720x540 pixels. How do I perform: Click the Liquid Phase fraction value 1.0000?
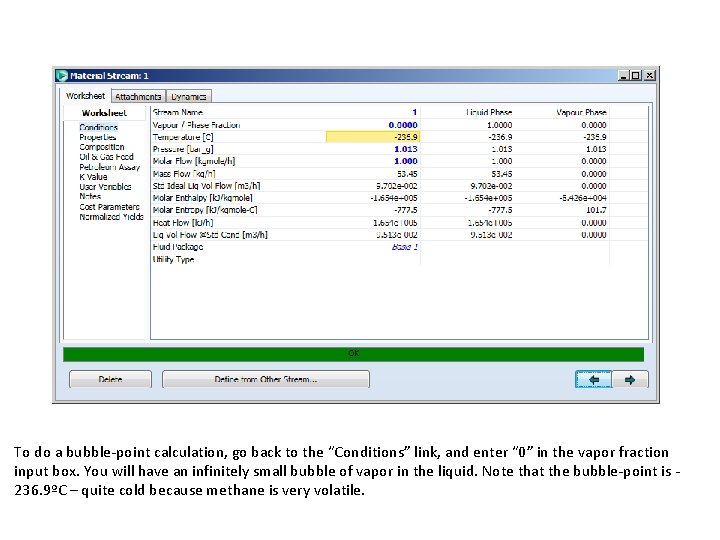(x=500, y=125)
